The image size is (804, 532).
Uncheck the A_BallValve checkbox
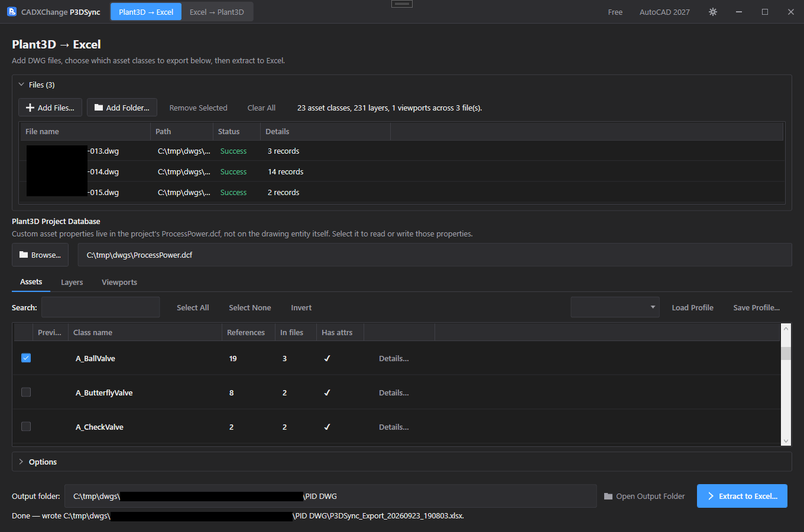[x=26, y=358]
